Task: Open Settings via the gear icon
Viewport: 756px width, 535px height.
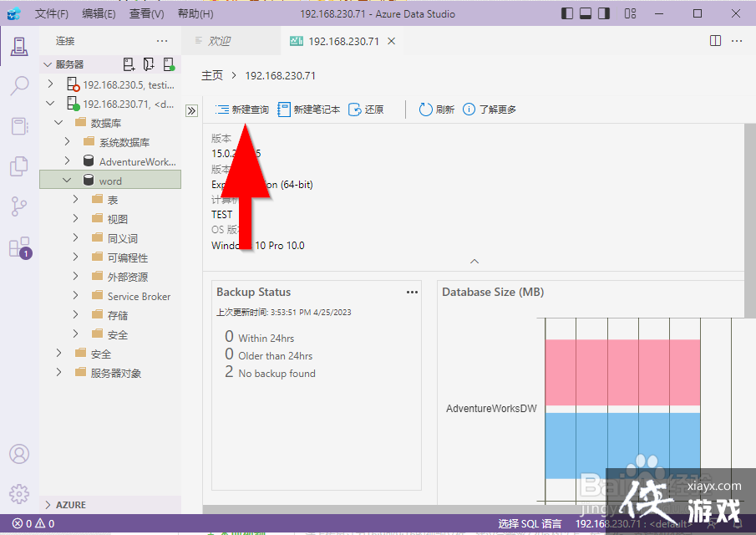Action: point(18,494)
